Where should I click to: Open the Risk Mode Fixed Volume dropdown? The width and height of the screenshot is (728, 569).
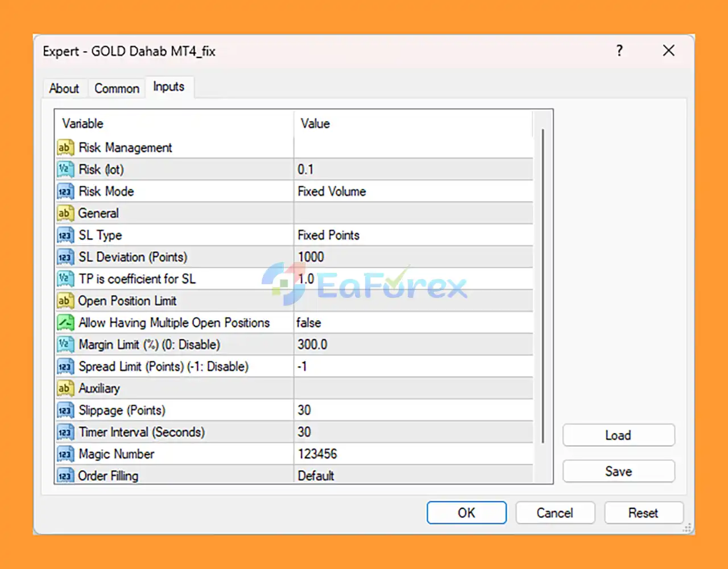(x=412, y=192)
